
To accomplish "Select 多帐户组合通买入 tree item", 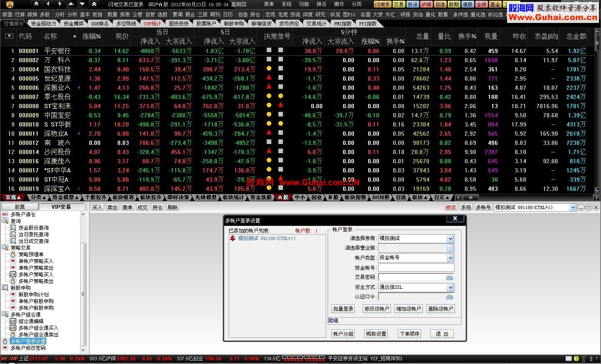I will point(38,328).
